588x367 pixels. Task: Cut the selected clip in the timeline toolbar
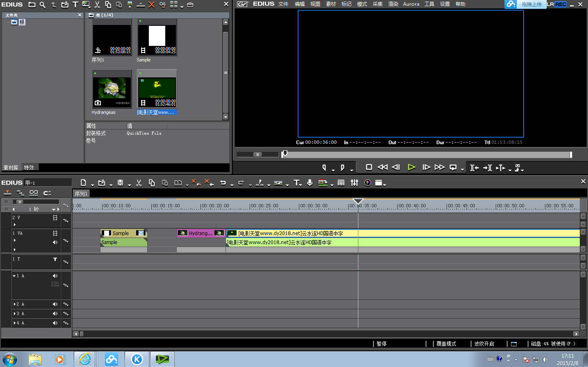tap(139, 183)
